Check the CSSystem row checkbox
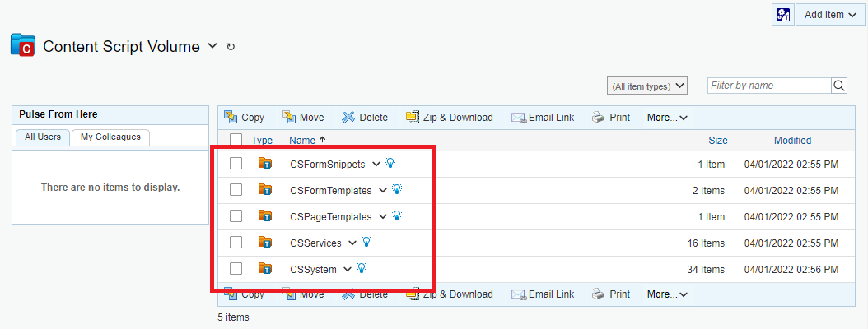The width and height of the screenshot is (868, 329). 236,269
